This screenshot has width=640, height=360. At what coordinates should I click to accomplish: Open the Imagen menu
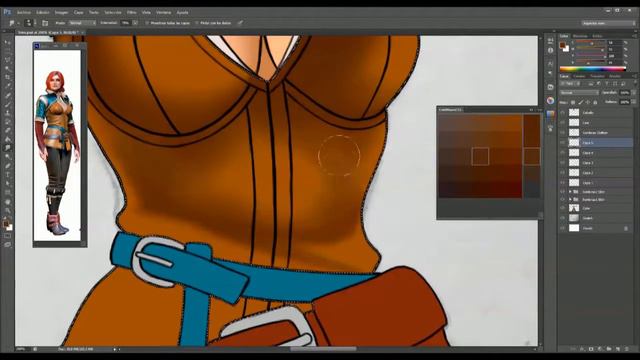click(x=61, y=12)
